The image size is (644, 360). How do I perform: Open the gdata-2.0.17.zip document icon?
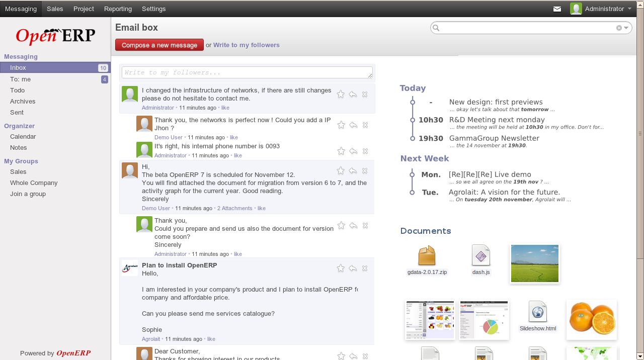click(x=427, y=256)
